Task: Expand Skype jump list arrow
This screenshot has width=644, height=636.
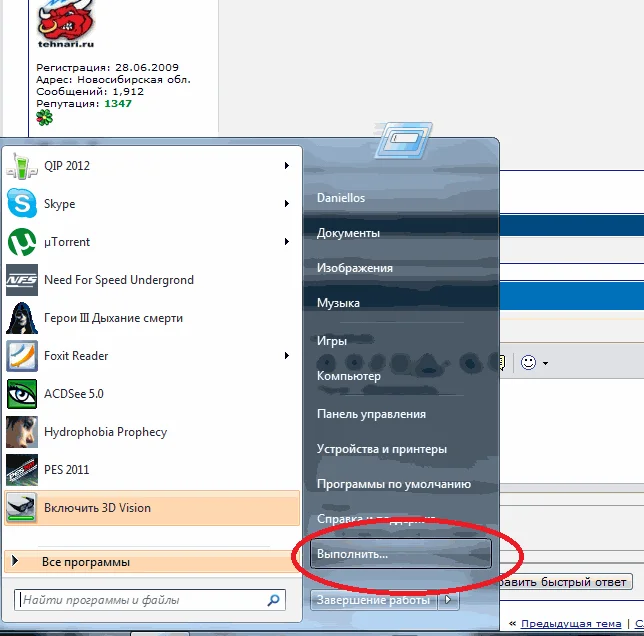Action: pos(287,204)
